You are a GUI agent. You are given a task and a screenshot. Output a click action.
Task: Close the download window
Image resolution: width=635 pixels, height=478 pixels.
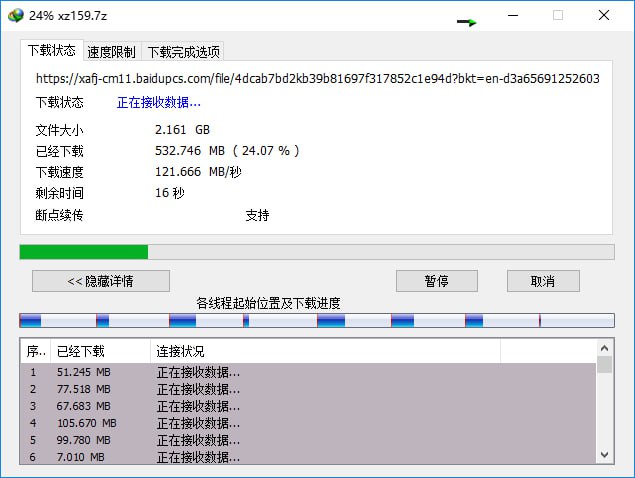(604, 15)
